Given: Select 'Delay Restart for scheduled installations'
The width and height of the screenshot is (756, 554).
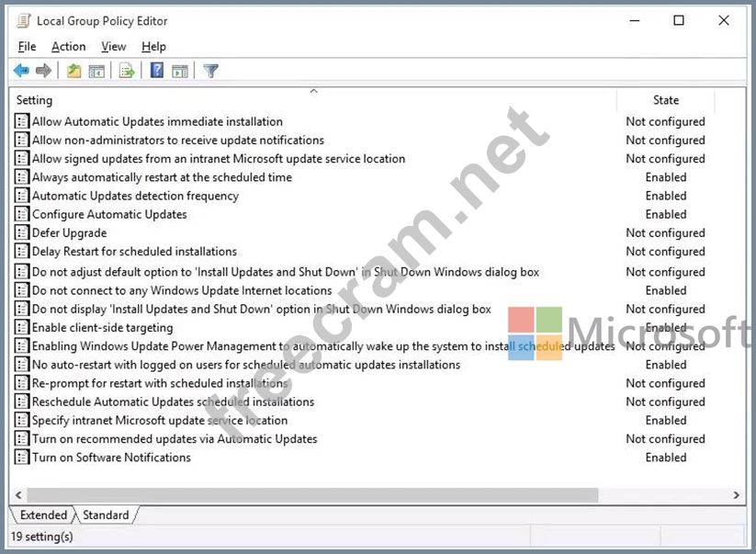Looking at the screenshot, I should pyautogui.click(x=134, y=251).
